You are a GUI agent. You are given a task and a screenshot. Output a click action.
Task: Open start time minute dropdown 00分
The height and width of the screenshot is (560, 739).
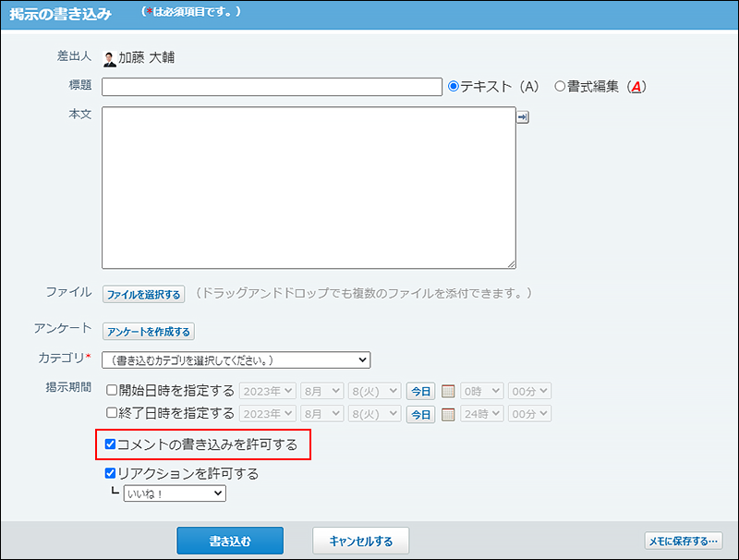tap(529, 391)
